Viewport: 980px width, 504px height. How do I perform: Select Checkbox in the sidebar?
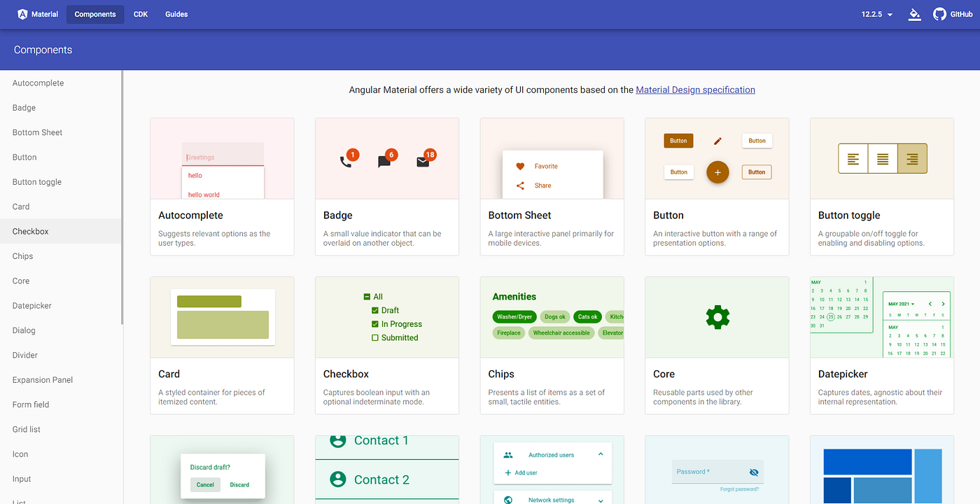(61, 232)
